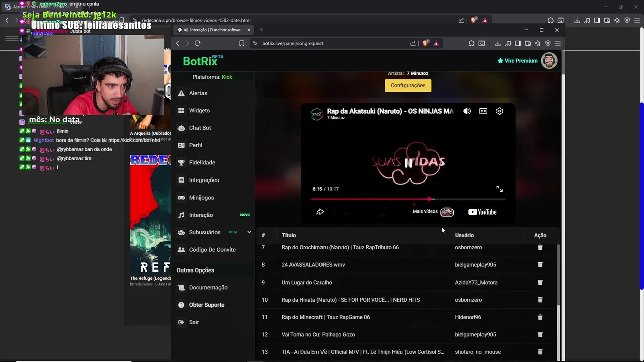Delete Rap do Minecraft request
Image resolution: width=644 pixels, height=362 pixels.
(x=540, y=317)
